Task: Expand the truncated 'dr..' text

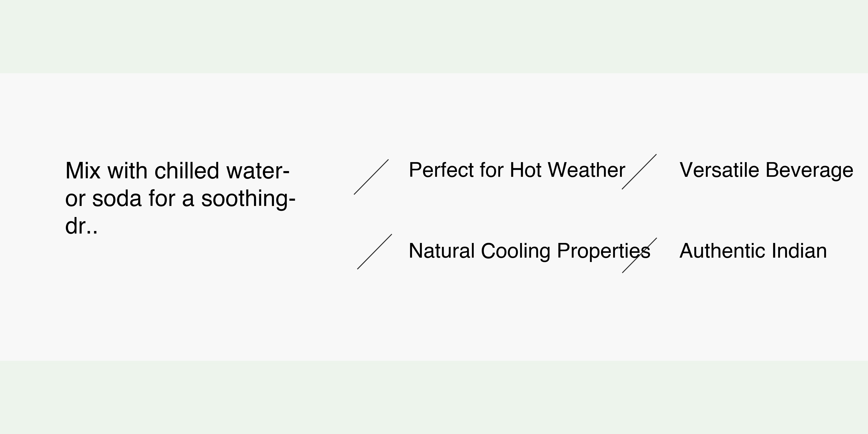Action: point(81,226)
